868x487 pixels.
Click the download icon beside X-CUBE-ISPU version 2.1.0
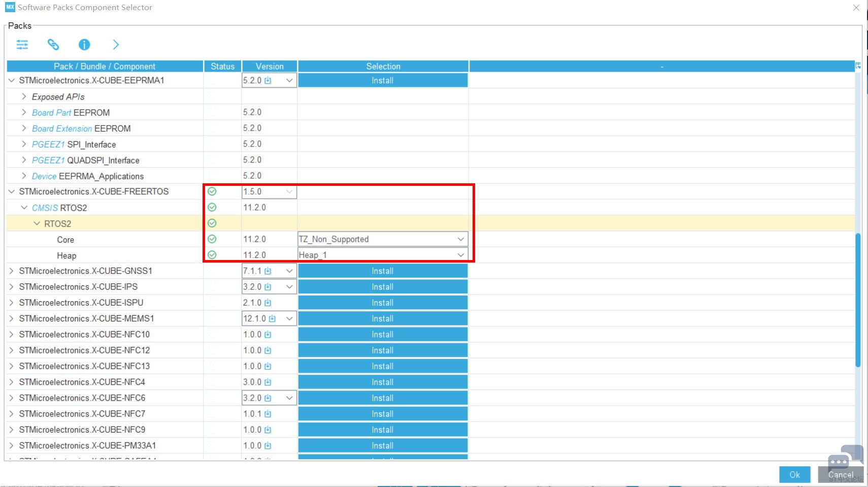point(268,303)
